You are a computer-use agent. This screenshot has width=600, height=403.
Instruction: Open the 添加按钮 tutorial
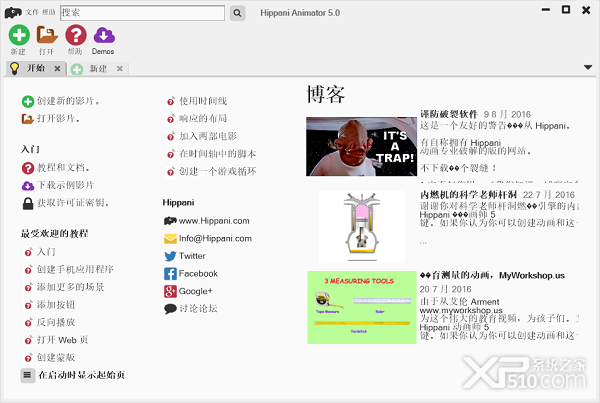(56, 305)
